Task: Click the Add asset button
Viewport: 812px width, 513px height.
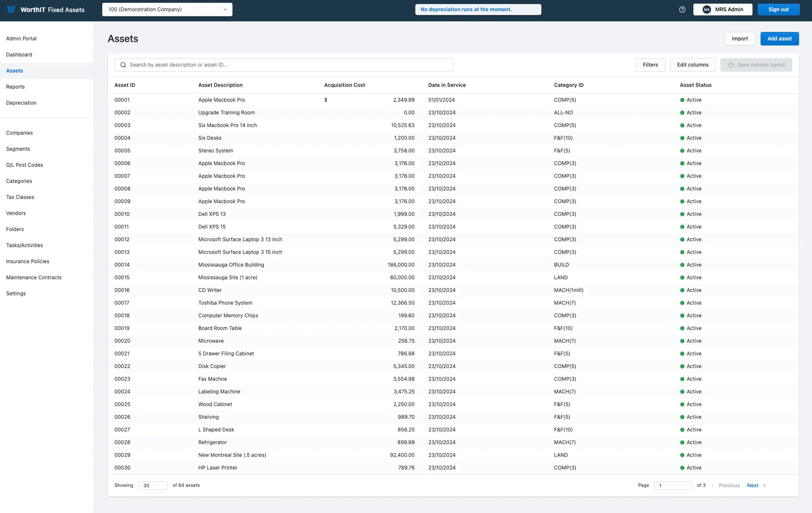Action: (x=779, y=38)
